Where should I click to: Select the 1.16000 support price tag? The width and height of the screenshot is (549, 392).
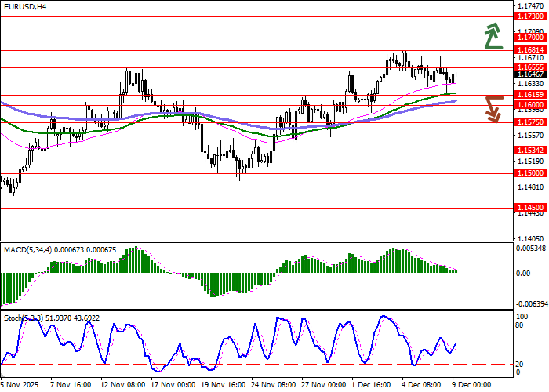[x=530, y=104]
